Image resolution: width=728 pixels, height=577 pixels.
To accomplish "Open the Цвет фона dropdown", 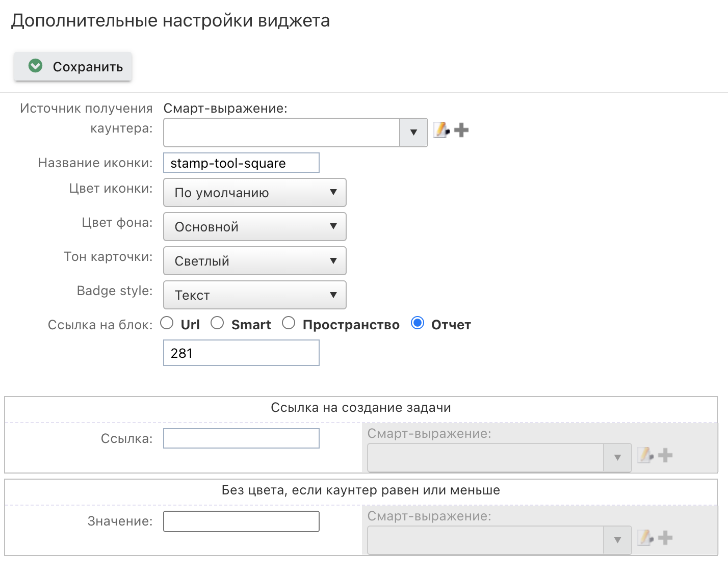I will pyautogui.click(x=255, y=227).
